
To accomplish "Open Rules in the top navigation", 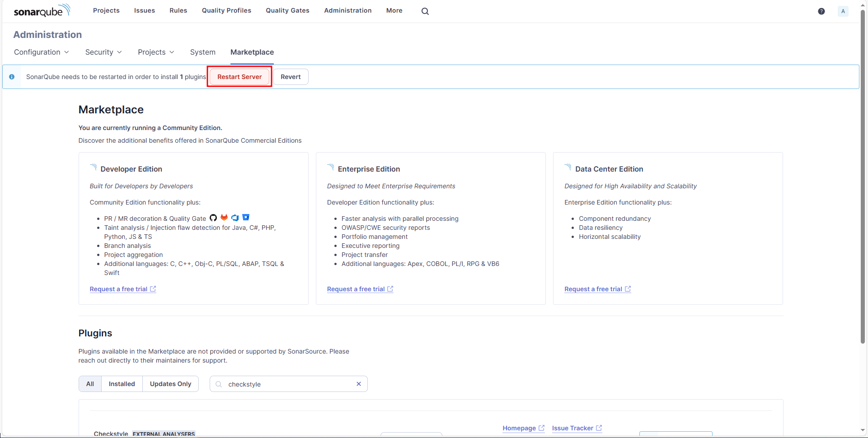I will (178, 10).
